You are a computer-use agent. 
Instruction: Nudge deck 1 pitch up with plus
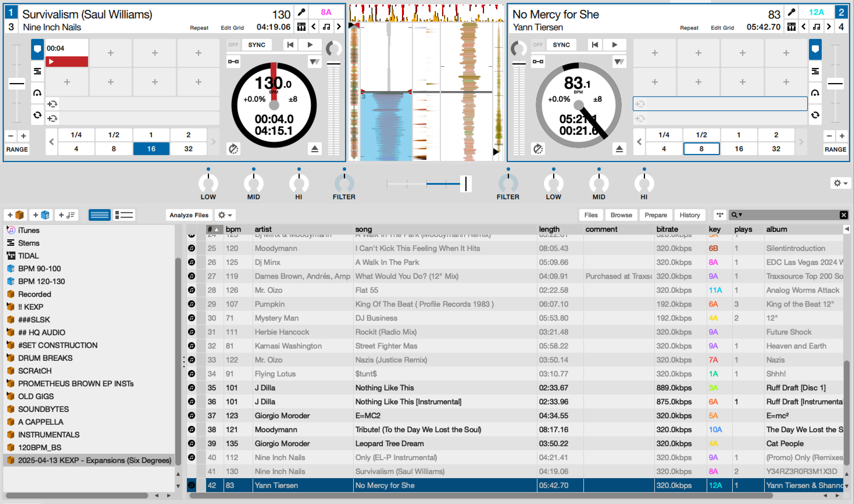[24, 136]
